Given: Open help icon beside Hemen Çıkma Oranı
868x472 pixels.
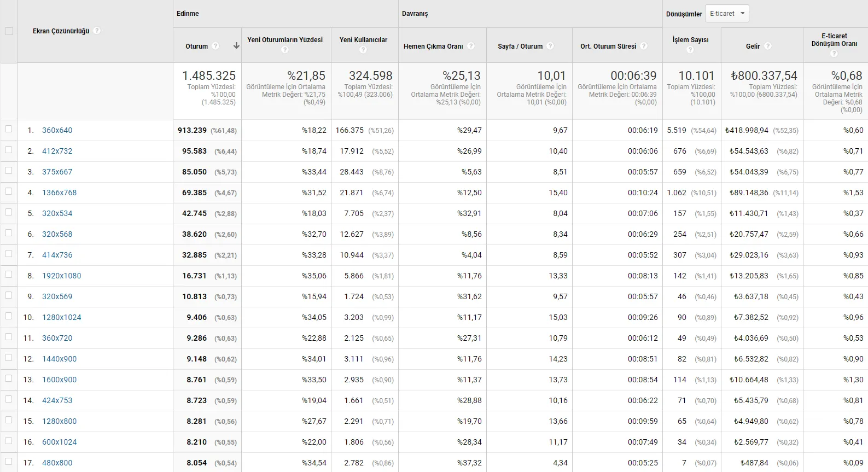Looking at the screenshot, I should pyautogui.click(x=471, y=46).
